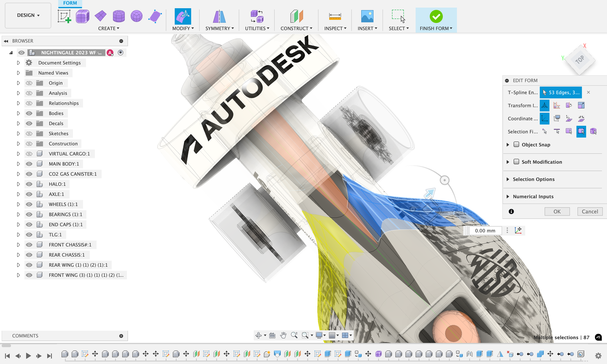The image size is (607, 364).
Task: Click the Insert image icon
Action: pyautogui.click(x=367, y=17)
